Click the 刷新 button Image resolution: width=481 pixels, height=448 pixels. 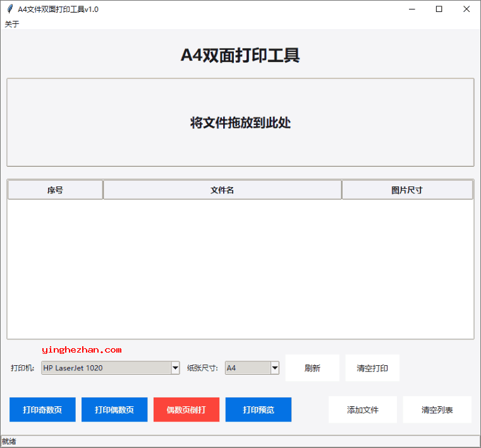coord(312,368)
